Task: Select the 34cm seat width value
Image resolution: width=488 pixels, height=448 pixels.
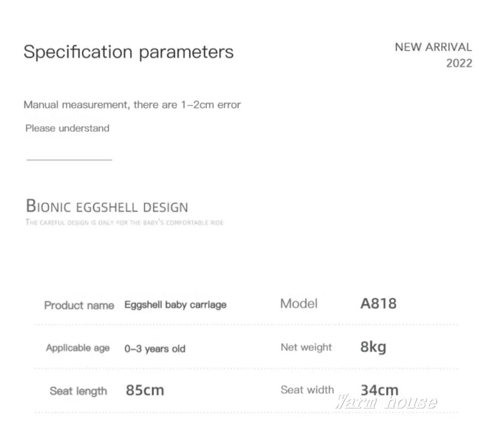Action: tap(379, 389)
